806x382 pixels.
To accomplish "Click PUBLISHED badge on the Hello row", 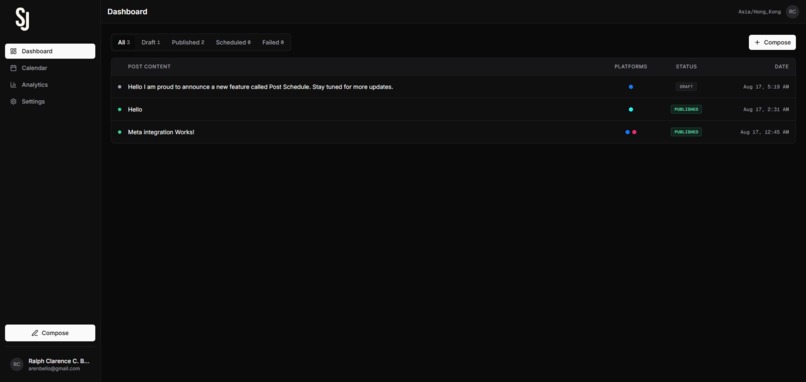I will 686,110.
